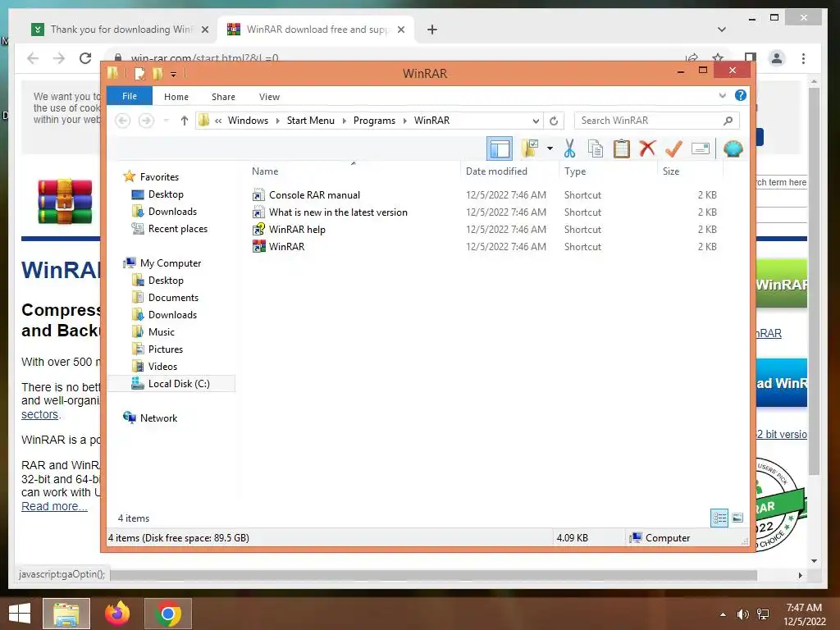Select My Computer in navigation pane
The height and width of the screenshot is (630, 840).
click(171, 263)
